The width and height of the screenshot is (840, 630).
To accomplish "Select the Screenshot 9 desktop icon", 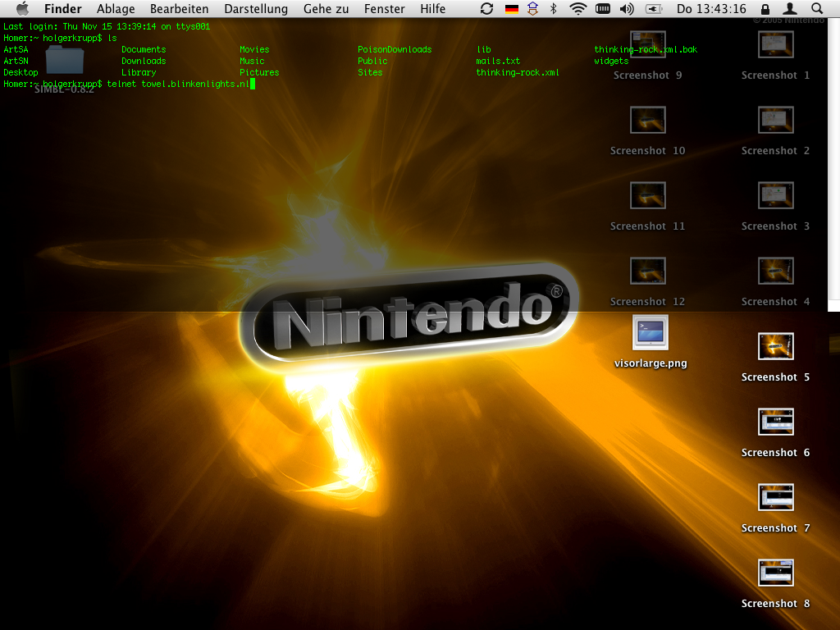I will point(648,44).
